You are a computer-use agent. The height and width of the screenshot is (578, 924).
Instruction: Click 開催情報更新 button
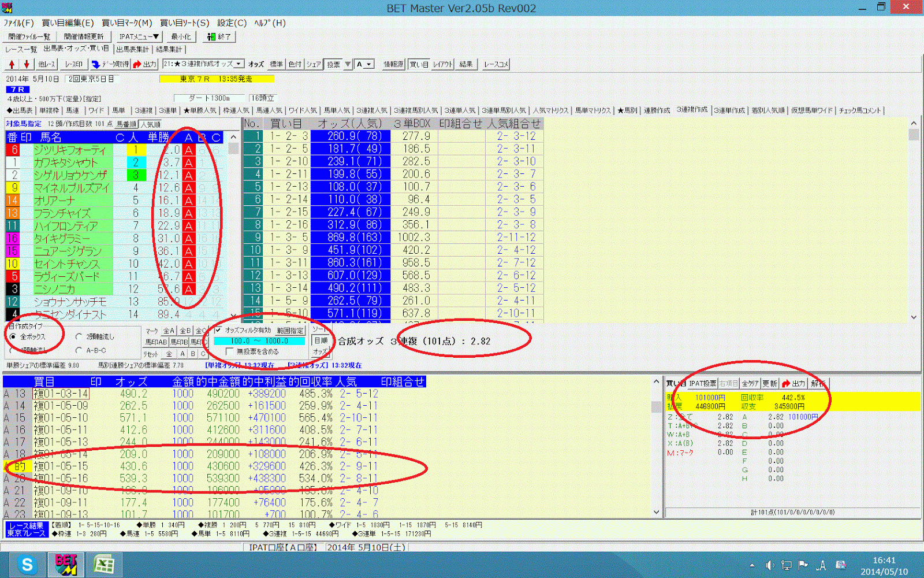[84, 36]
